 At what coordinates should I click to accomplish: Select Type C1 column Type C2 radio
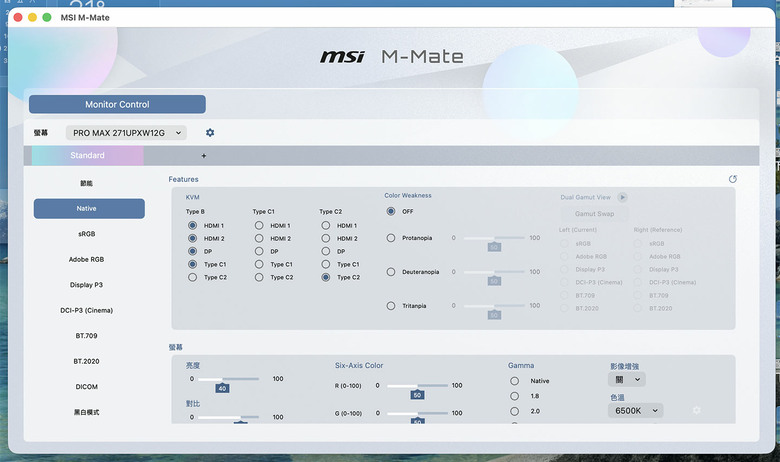(x=259, y=277)
